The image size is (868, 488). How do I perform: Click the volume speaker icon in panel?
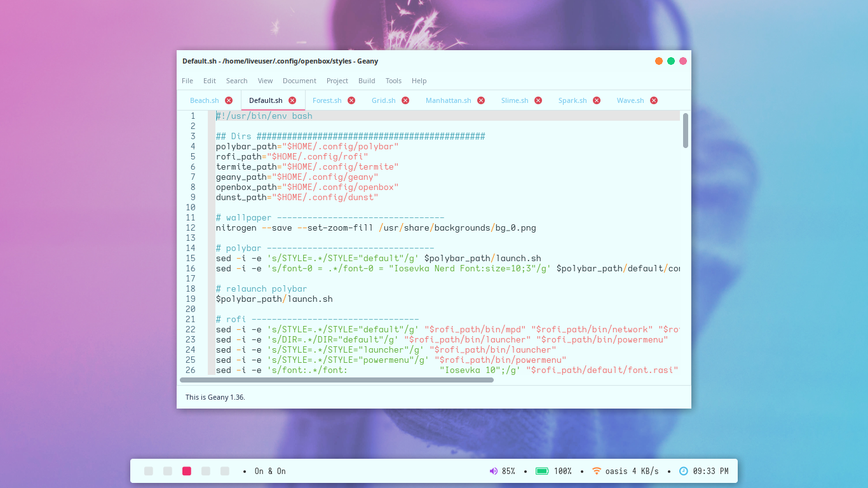click(x=493, y=471)
